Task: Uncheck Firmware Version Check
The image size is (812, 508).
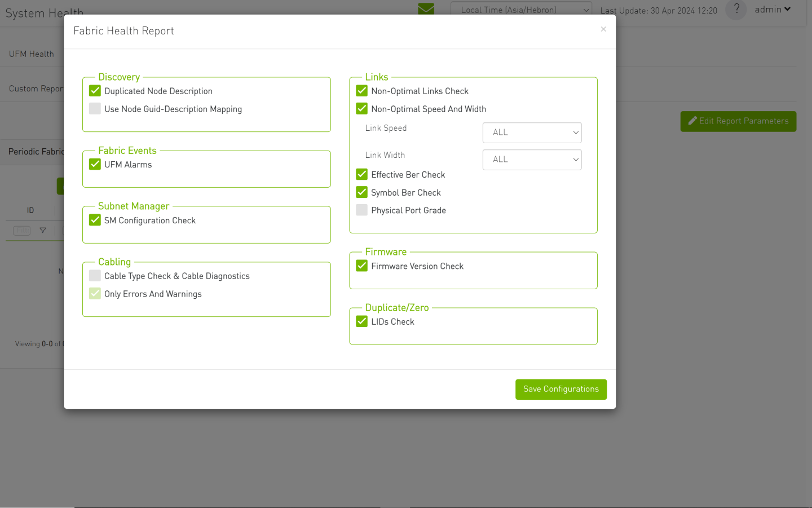Action: click(x=362, y=266)
